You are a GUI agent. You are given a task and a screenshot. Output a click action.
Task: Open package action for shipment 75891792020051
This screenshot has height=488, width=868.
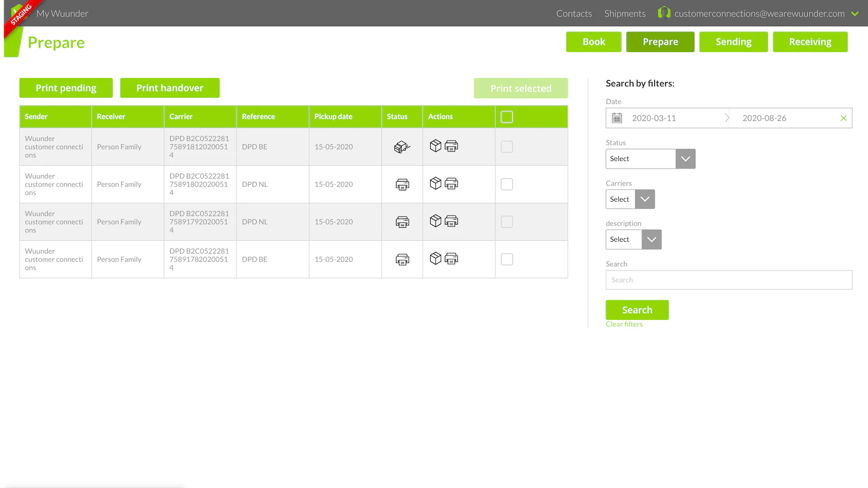click(x=435, y=221)
